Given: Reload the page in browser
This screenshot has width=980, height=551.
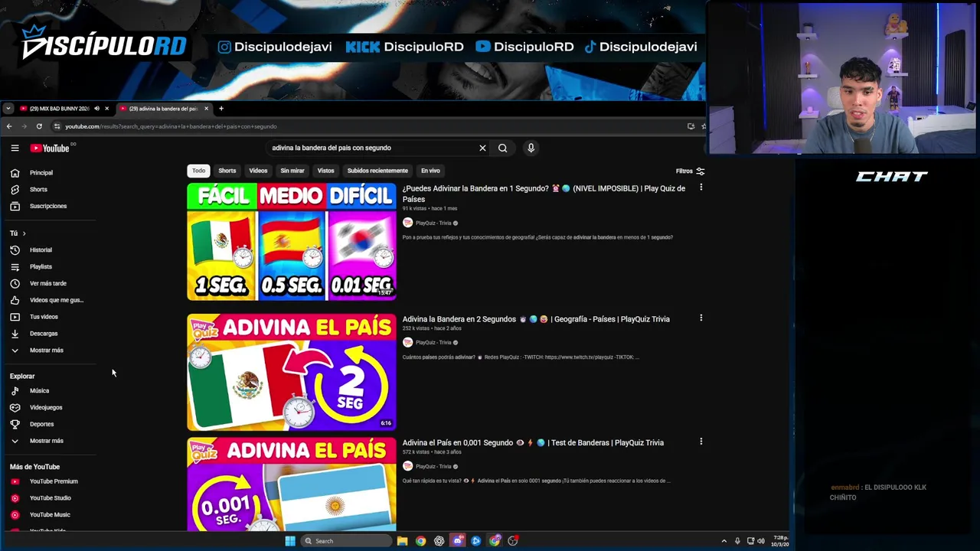Looking at the screenshot, I should (39, 126).
